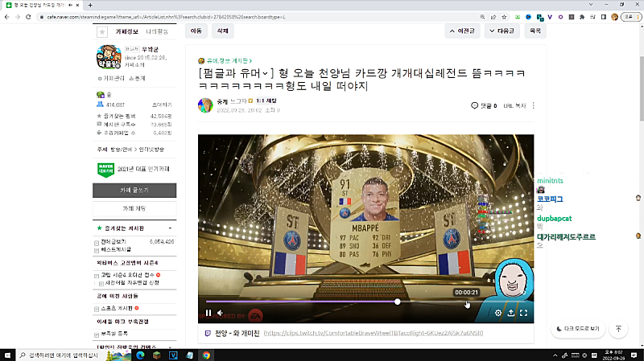Go to the next post with 다음글

tap(502, 31)
